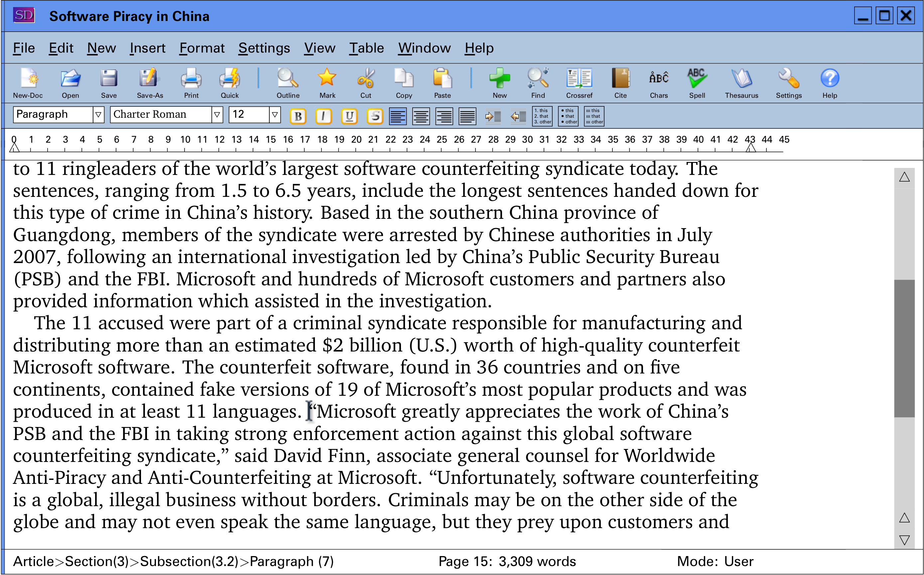Toggle Strikethrough formatting button
This screenshot has width=924, height=575.
click(x=375, y=116)
